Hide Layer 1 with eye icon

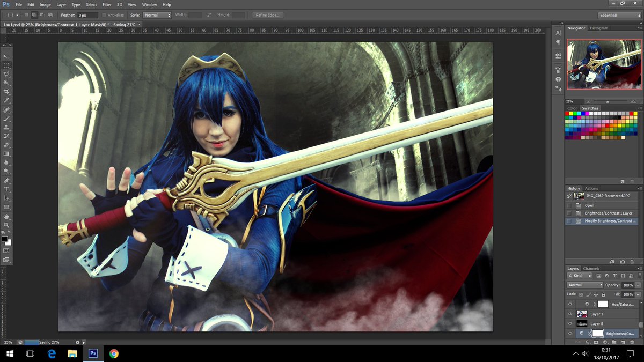tap(570, 314)
